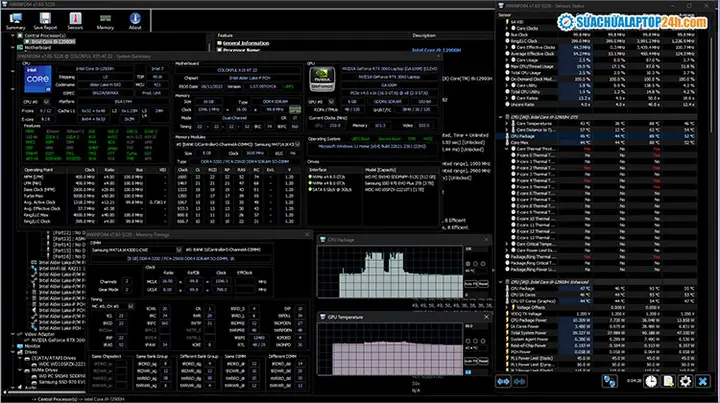This screenshot has height=403, width=720.
Task: Open the Memory Modules bank dropdown
Action: click(x=298, y=145)
